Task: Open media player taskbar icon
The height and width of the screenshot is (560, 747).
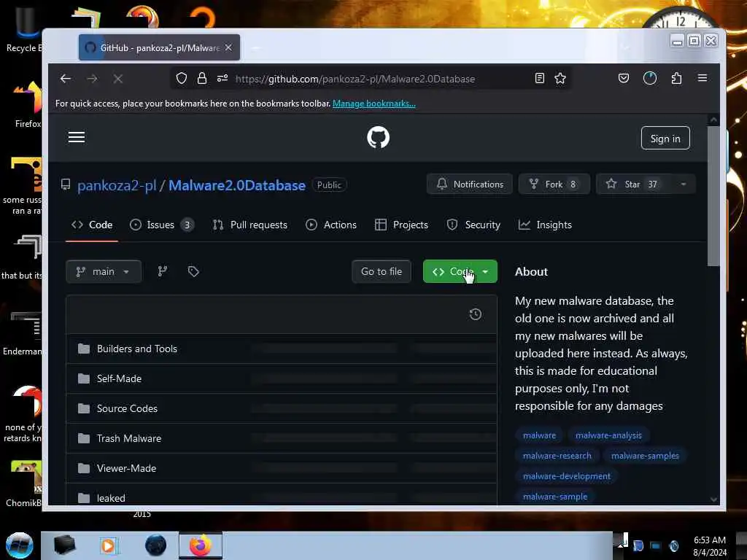Action: click(x=108, y=545)
